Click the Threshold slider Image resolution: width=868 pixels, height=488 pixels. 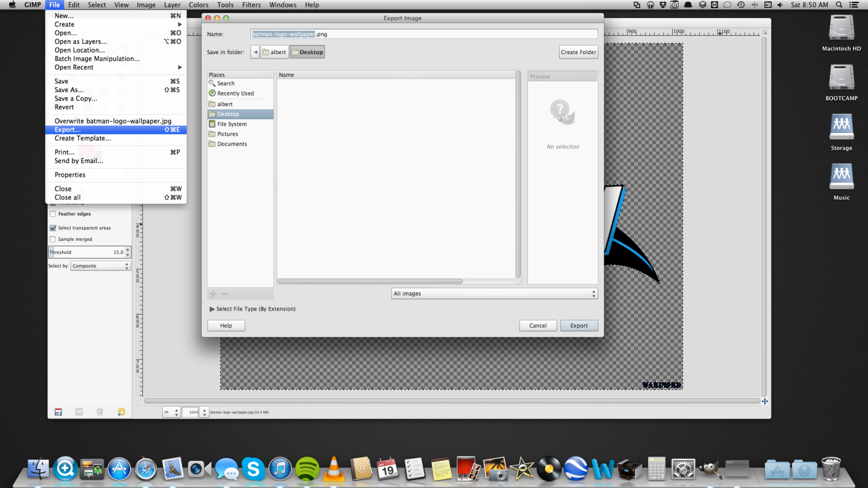click(x=86, y=252)
